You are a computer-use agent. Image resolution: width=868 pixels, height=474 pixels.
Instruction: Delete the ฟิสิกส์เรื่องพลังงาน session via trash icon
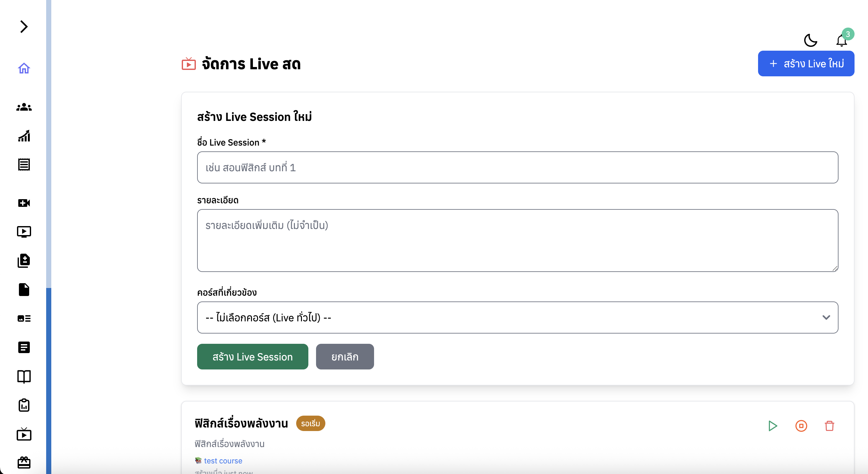click(x=830, y=426)
